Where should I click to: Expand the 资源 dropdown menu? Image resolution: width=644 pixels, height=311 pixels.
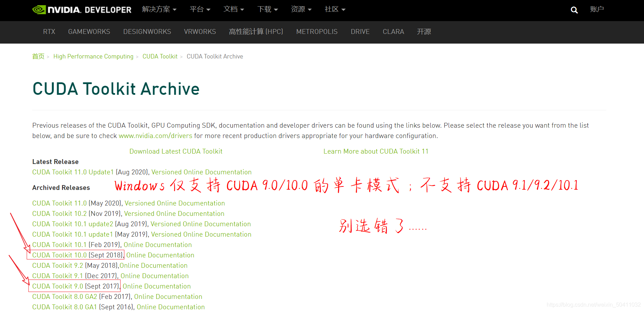pyautogui.click(x=301, y=9)
